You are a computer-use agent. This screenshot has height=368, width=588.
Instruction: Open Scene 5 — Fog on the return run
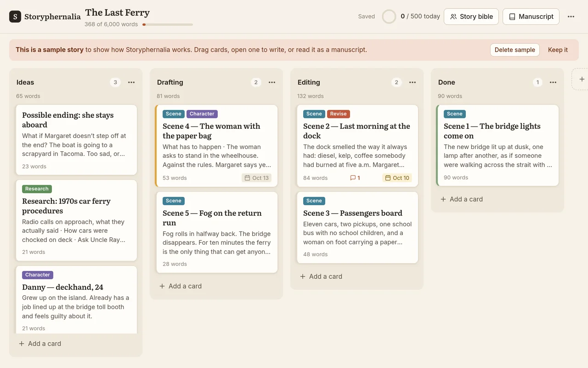tap(217, 232)
